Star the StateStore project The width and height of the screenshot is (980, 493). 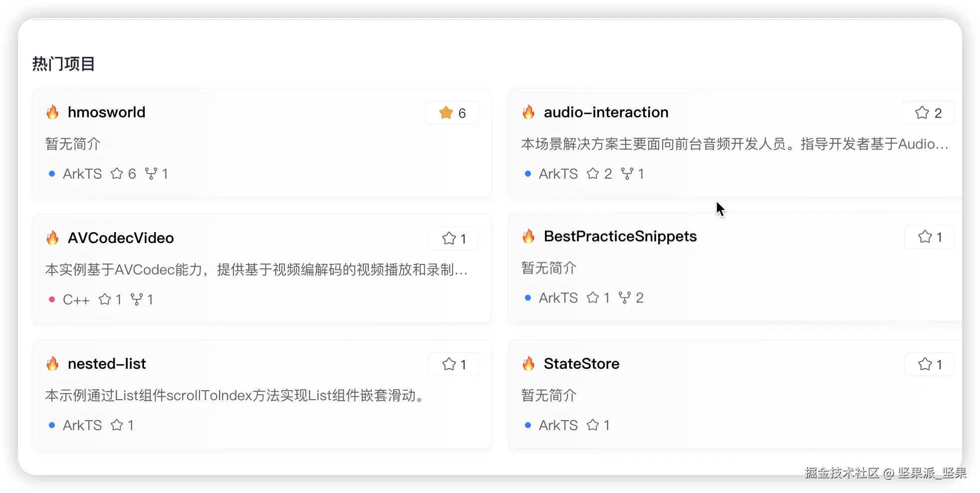pos(929,365)
